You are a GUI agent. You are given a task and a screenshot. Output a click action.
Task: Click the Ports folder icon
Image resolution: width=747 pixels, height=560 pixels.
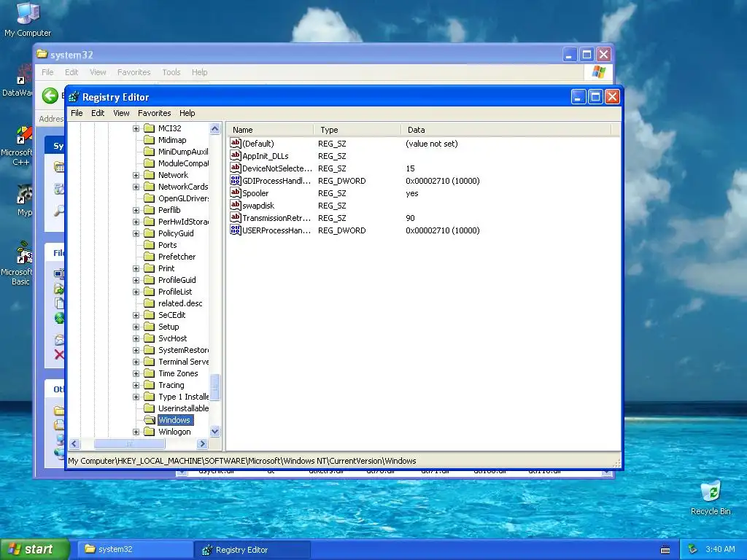click(x=150, y=245)
